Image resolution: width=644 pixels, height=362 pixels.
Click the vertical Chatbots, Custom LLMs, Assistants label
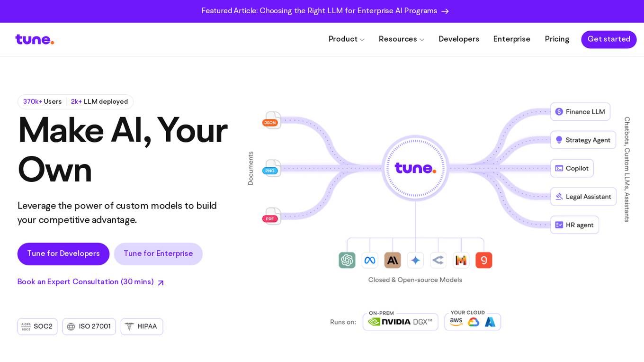[x=627, y=169]
